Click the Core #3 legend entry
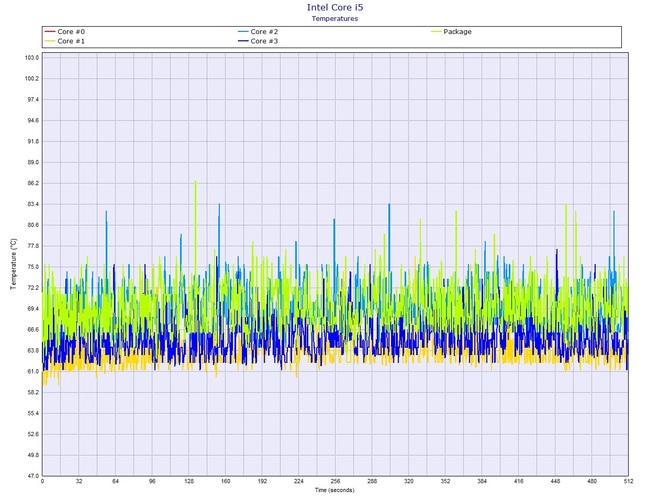Image resolution: width=670 pixels, height=502 pixels. pos(258,41)
